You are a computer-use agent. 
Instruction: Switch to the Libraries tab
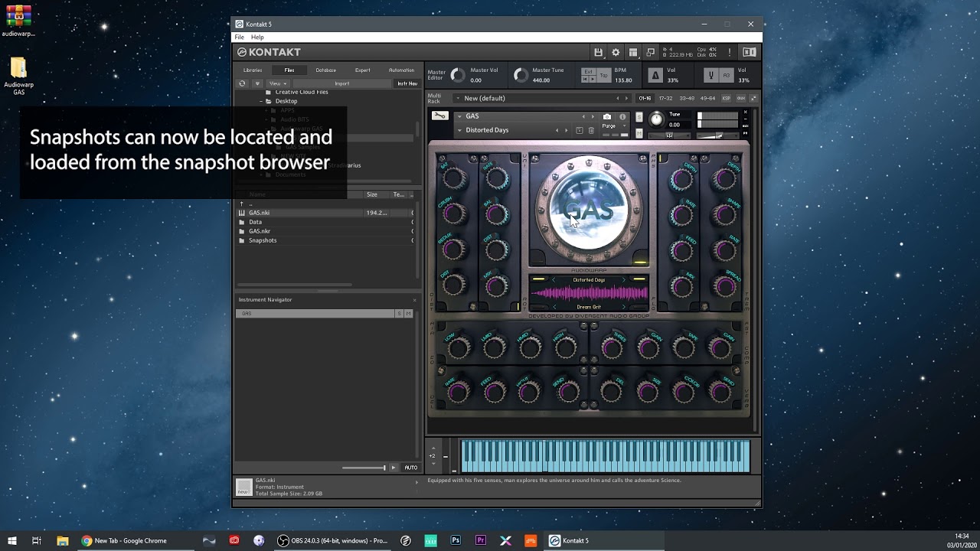tap(253, 70)
